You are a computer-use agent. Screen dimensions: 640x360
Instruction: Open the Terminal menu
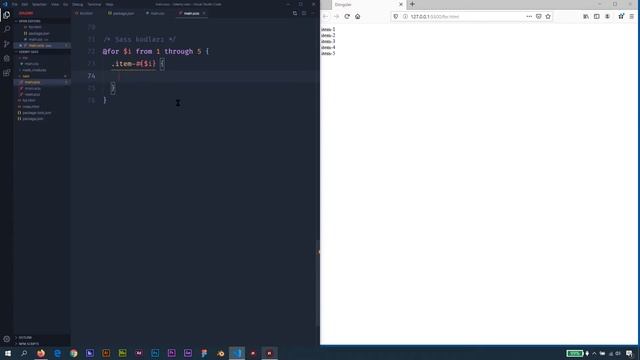(x=94, y=4)
